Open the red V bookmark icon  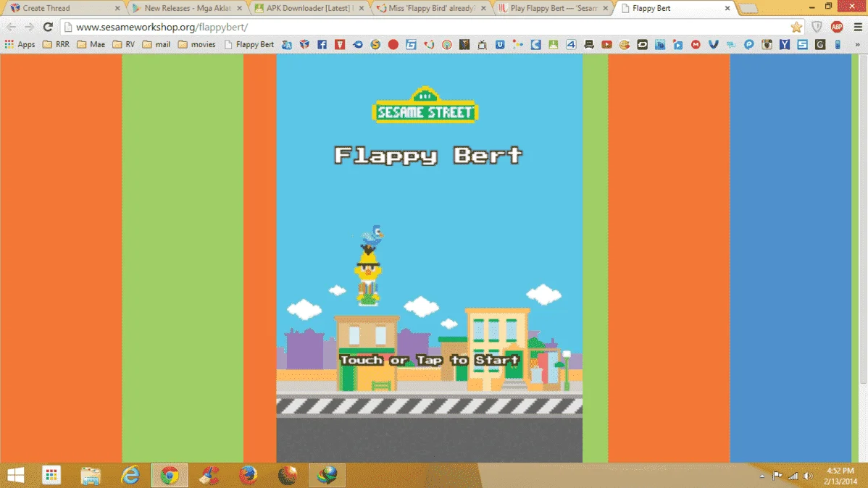coord(340,44)
